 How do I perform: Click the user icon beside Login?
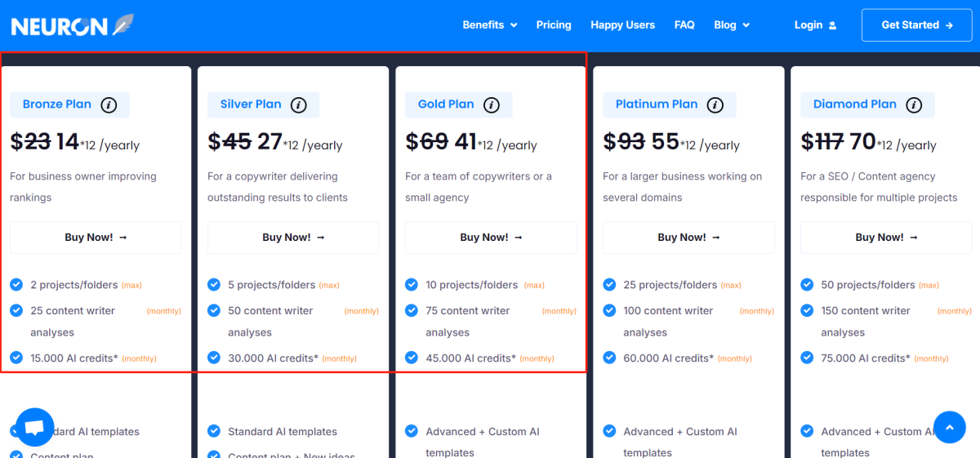pyautogui.click(x=832, y=25)
